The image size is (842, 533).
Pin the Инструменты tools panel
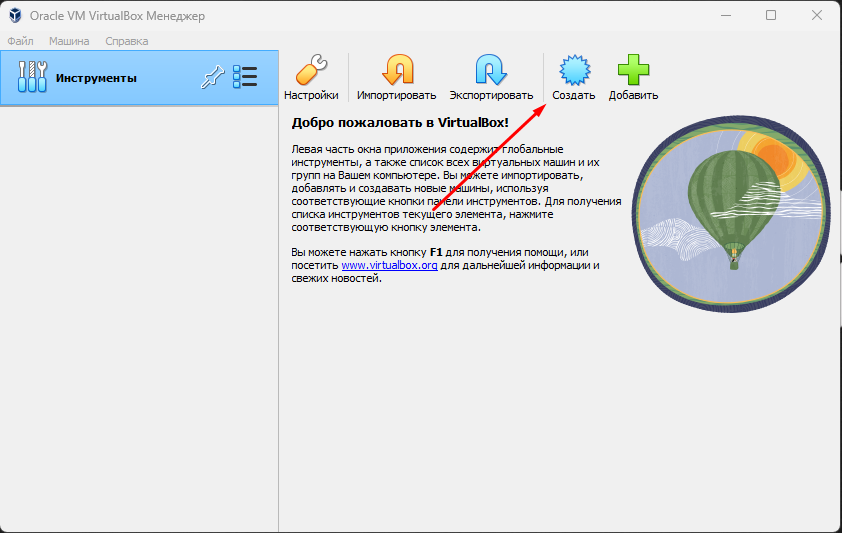(x=211, y=78)
